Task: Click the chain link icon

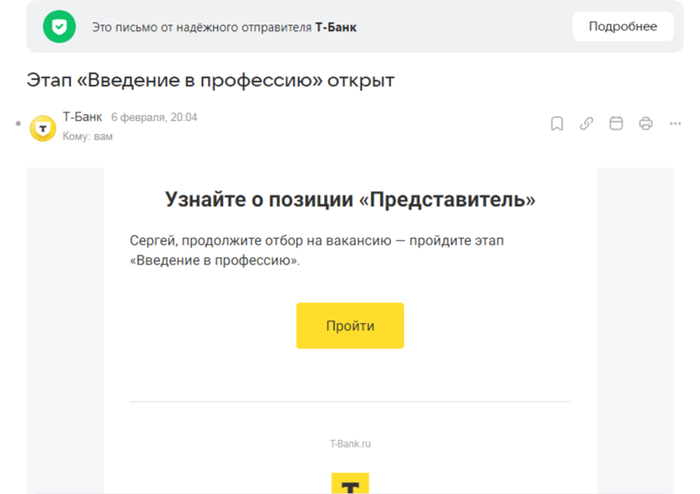Action: coord(587,124)
